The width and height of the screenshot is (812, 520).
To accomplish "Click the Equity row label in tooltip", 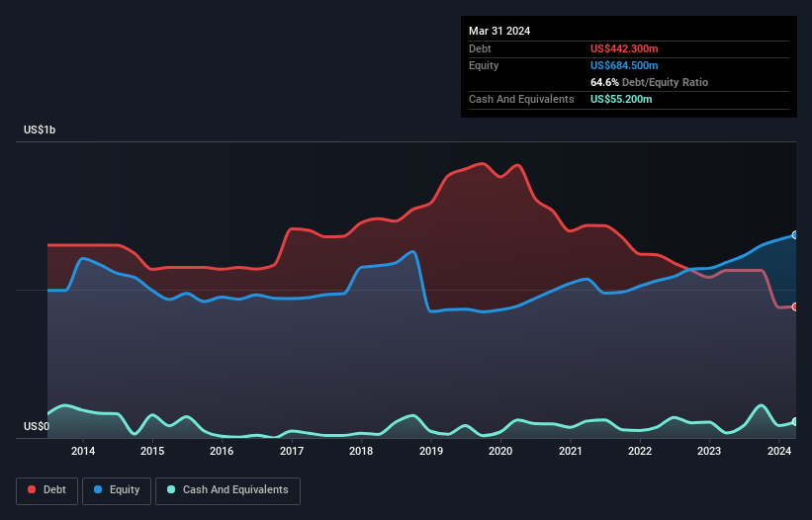I will tap(484, 65).
